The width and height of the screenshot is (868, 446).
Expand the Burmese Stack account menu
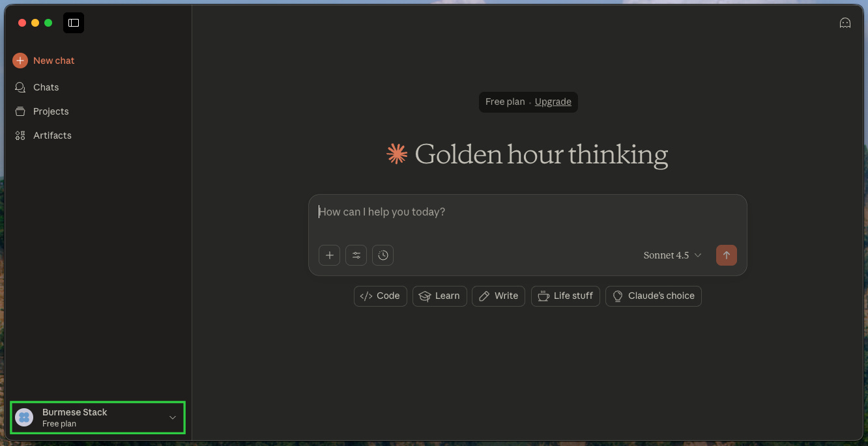coord(98,417)
